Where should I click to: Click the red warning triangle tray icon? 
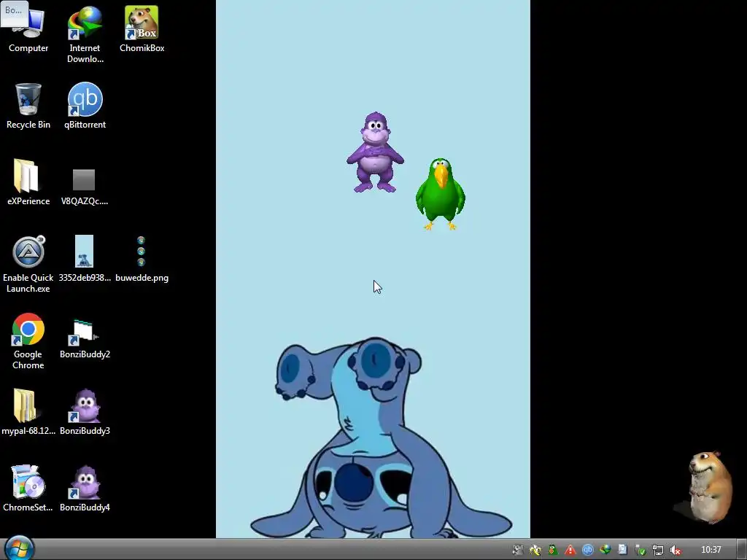click(x=570, y=550)
